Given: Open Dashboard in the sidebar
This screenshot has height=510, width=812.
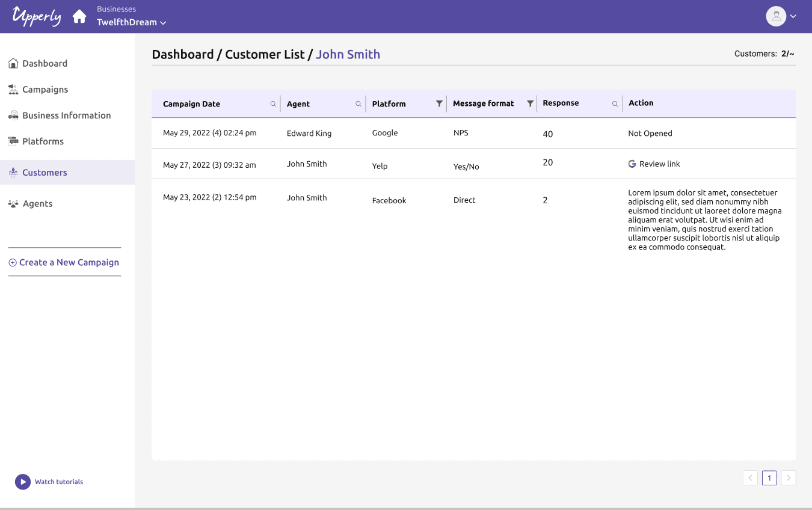Looking at the screenshot, I should (x=45, y=63).
